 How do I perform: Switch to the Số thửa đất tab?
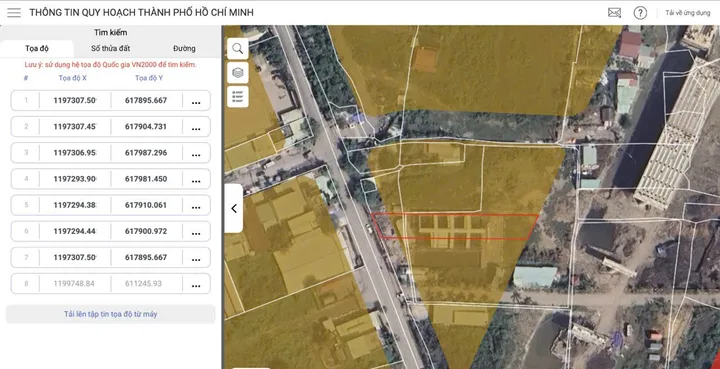[111, 49]
